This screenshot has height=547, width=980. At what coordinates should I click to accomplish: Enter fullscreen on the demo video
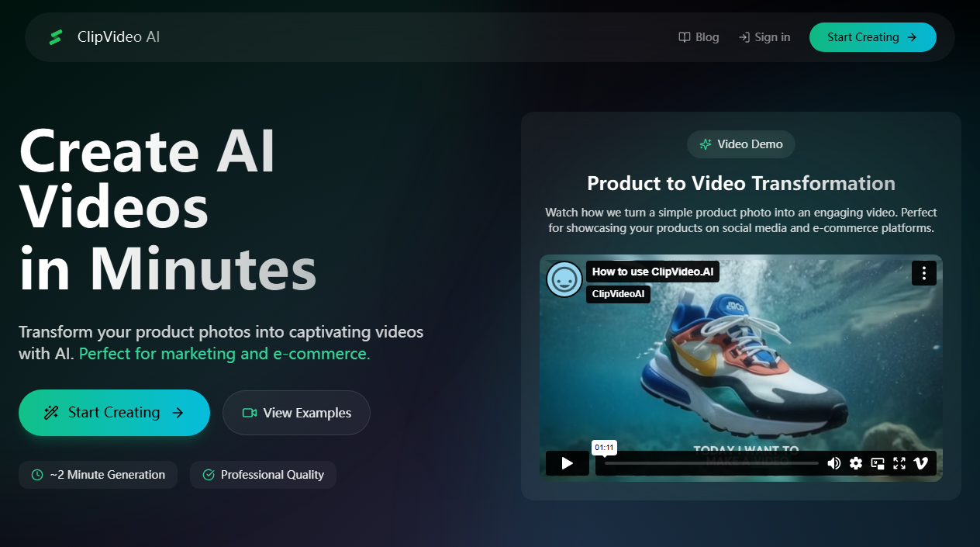click(x=899, y=463)
